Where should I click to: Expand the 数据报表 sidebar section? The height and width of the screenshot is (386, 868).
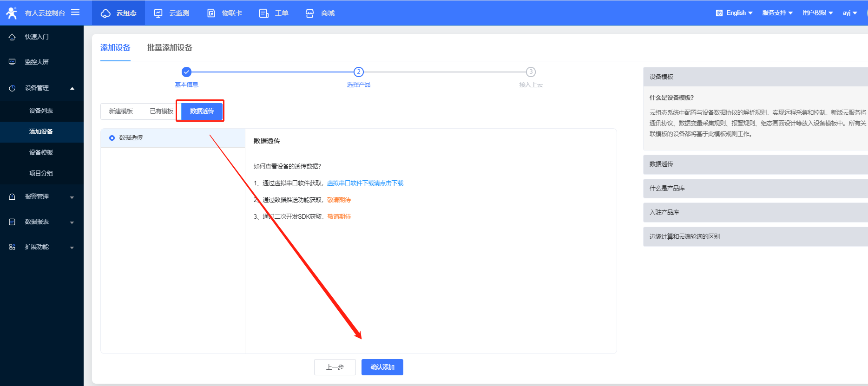[72, 222]
